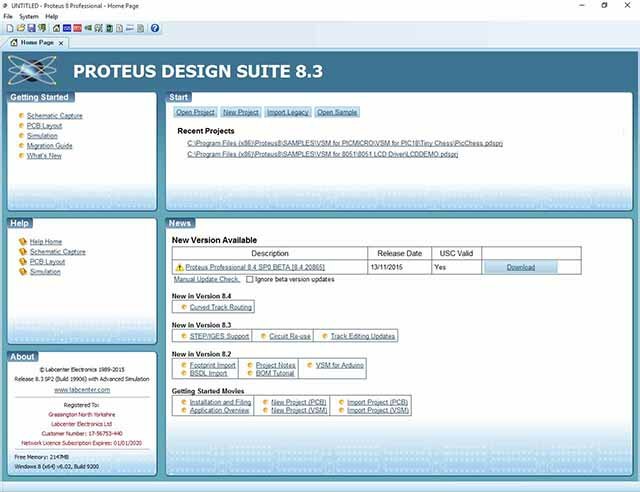Image resolution: width=640 pixels, height=492 pixels.
Task: Click the blue Help question mark icon
Action: (155, 28)
